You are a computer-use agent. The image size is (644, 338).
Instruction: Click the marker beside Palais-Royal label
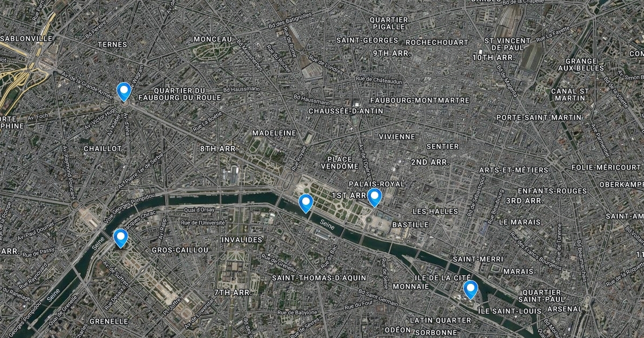tap(374, 198)
